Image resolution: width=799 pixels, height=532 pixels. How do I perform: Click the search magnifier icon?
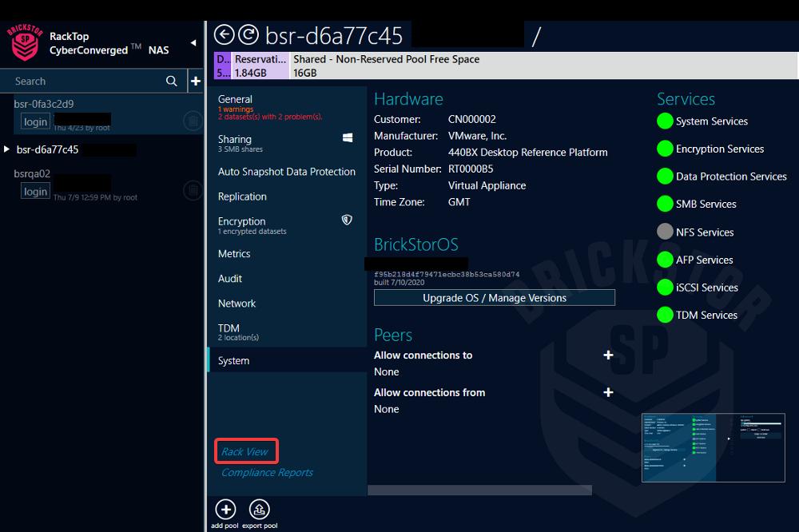point(171,81)
